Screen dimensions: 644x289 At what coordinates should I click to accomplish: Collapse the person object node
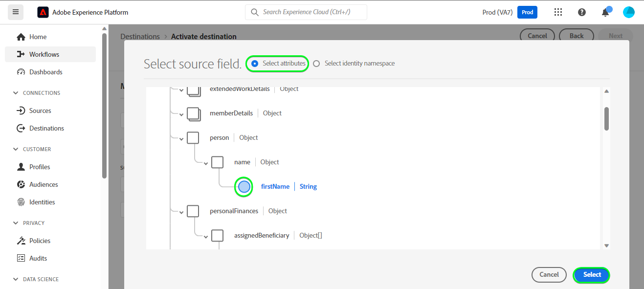[181, 139]
